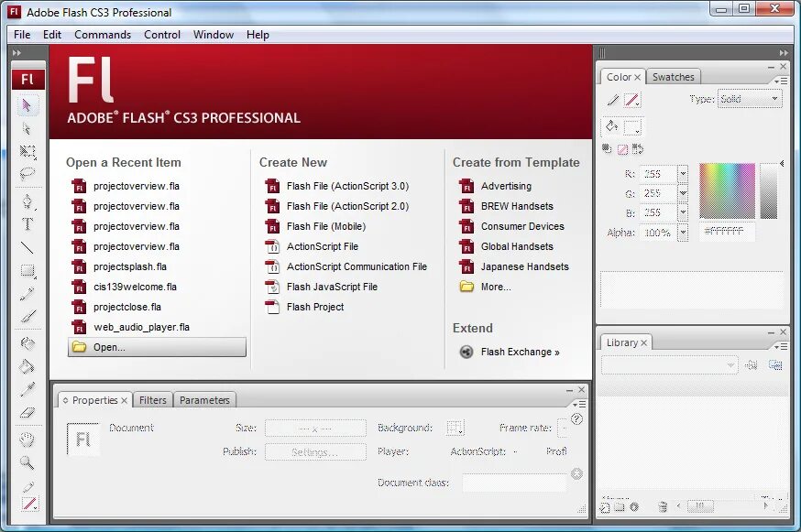
Task: Click the New Folder icon in Library panel
Action: 620,507
